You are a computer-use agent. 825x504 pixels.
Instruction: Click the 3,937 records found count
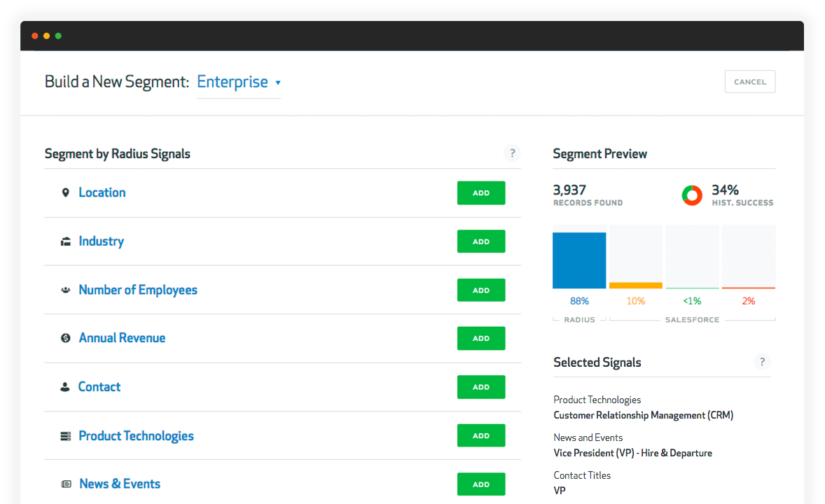tap(569, 190)
